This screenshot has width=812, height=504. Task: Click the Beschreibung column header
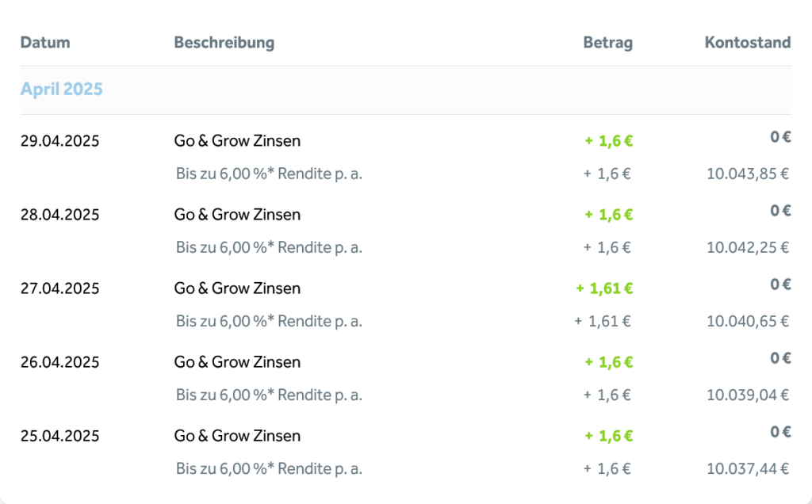pos(224,43)
